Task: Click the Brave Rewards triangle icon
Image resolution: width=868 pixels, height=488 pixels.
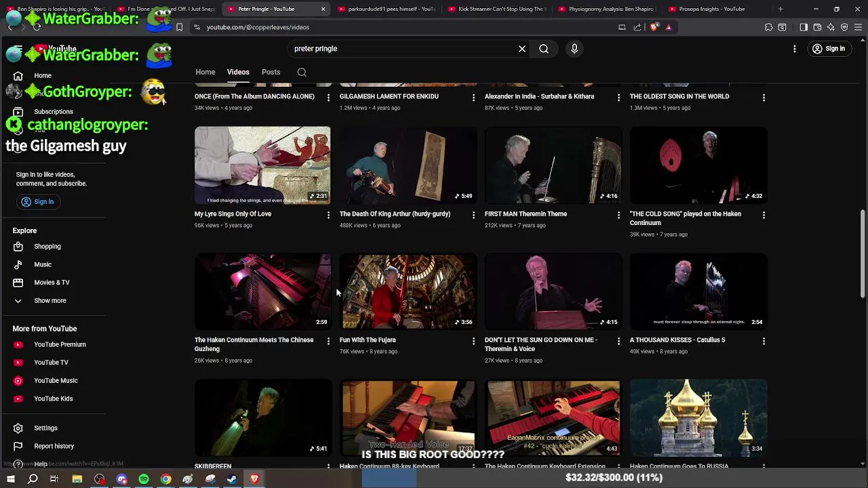Action: [669, 27]
